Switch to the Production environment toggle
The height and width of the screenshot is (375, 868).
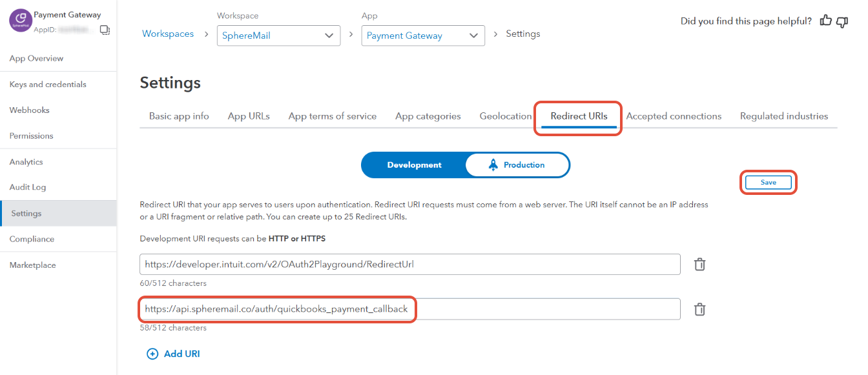point(517,165)
